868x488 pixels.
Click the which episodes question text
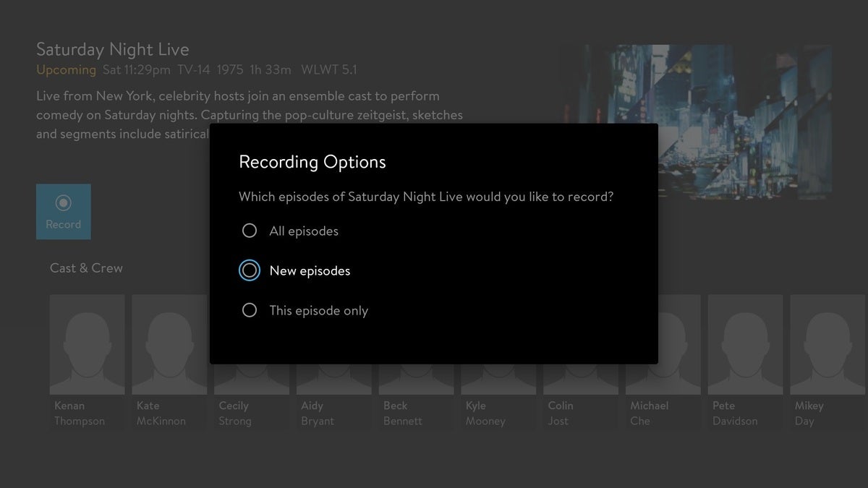[x=426, y=197]
